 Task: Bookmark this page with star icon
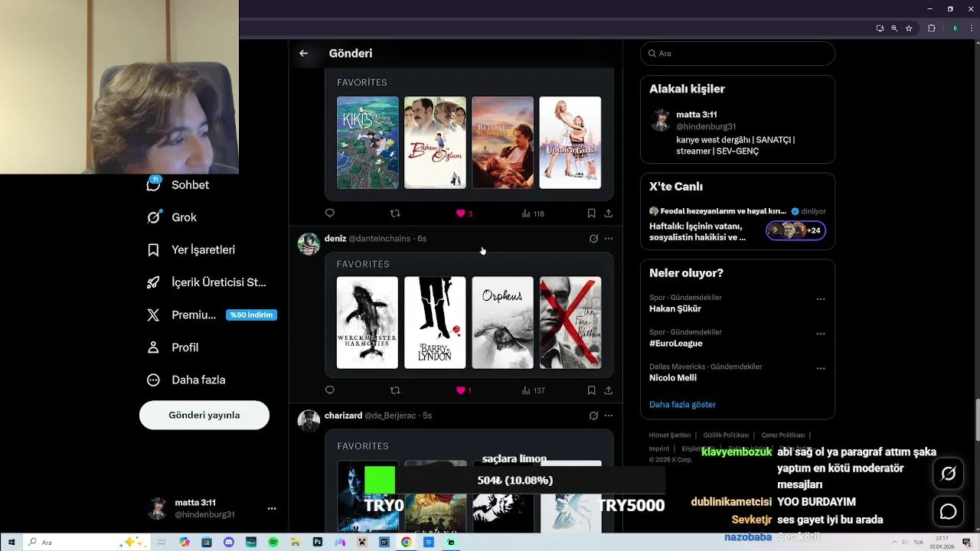click(909, 28)
